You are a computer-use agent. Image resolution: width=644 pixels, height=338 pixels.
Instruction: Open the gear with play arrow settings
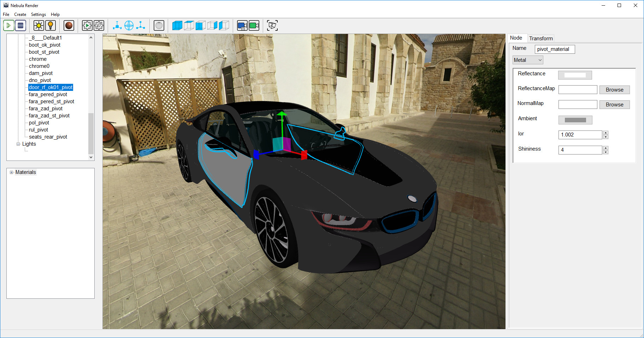(x=87, y=25)
